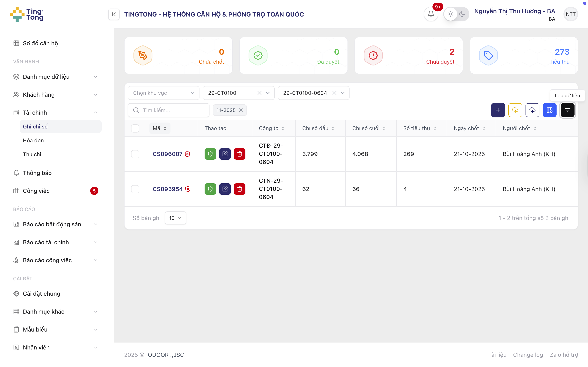Viewport: 588px width, 367px height.
Task: Edit record CS096007 with pencil icon
Action: click(x=225, y=154)
